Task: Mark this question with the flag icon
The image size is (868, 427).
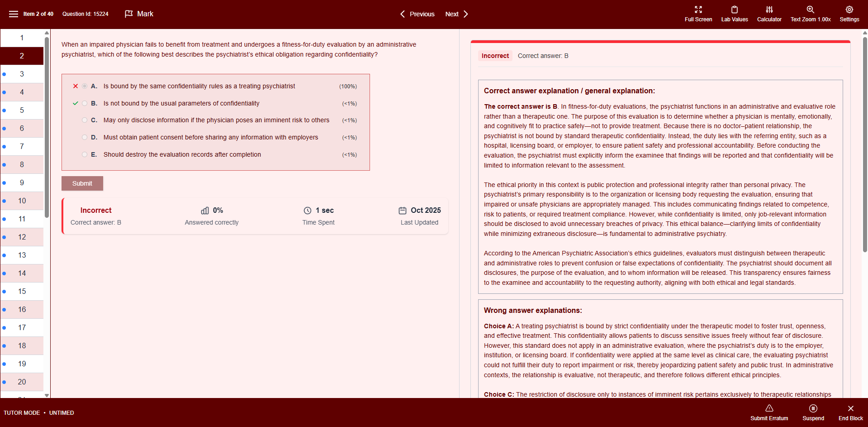Action: point(129,14)
